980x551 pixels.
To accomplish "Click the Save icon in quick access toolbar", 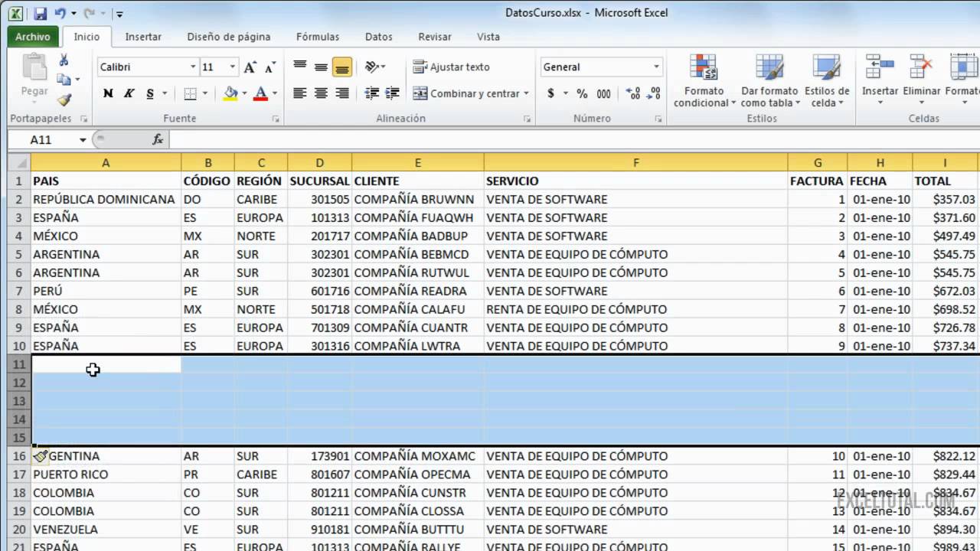I will [41, 13].
